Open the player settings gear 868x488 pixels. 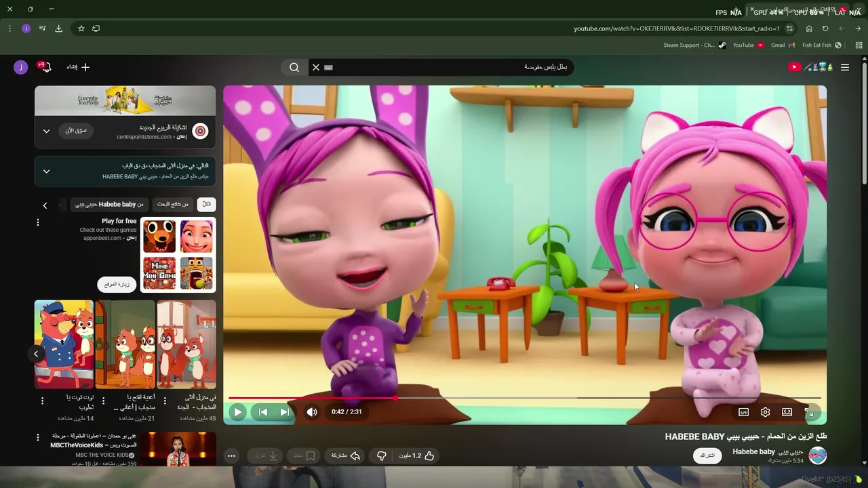765,412
